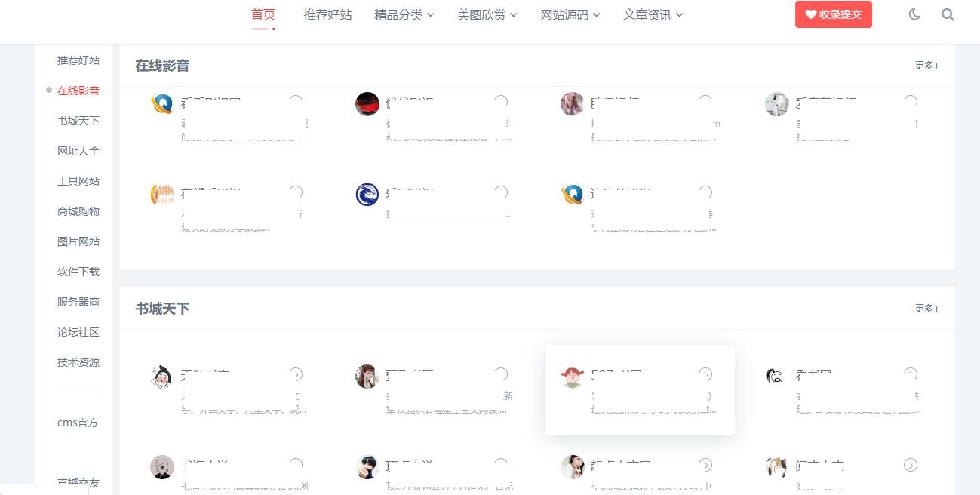
Task: Click the heart icon on 收录提交
Action: [x=811, y=14]
